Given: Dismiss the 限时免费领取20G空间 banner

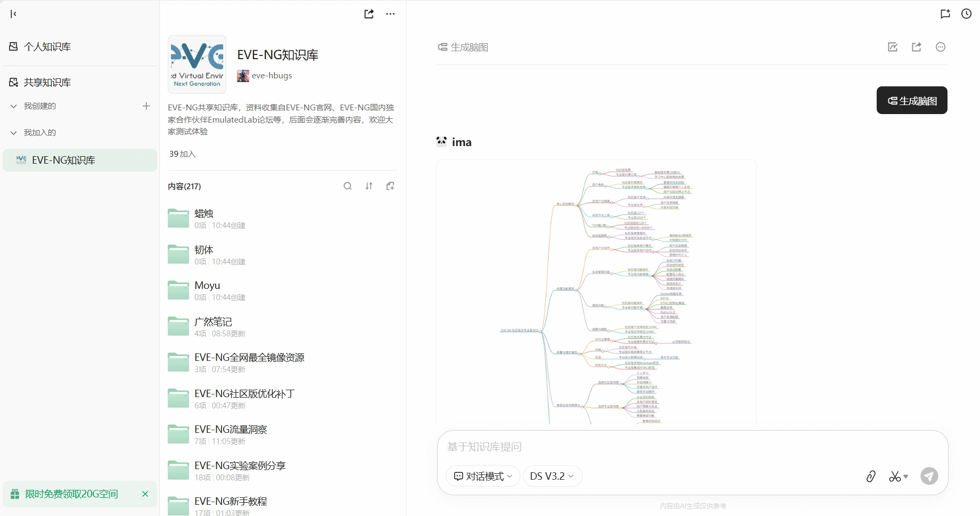Looking at the screenshot, I should coord(145,494).
